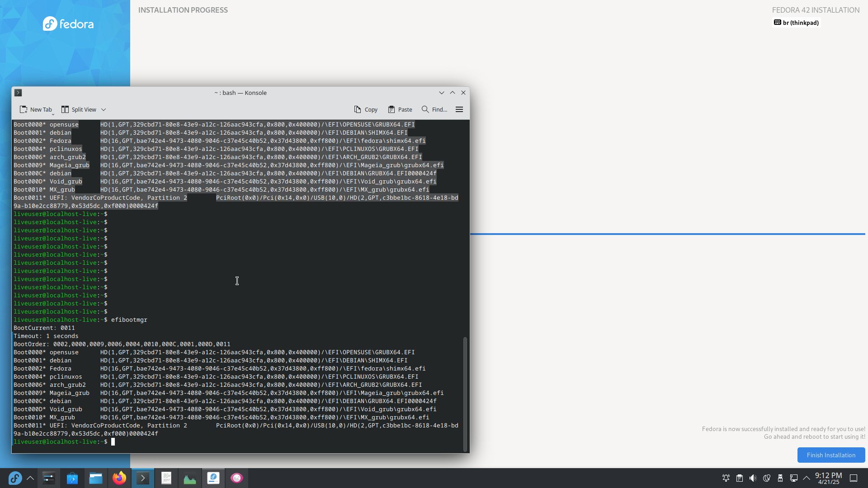Click the 'efibootmgr' command text in terminal
The width and height of the screenshot is (868, 488).
[x=129, y=319]
